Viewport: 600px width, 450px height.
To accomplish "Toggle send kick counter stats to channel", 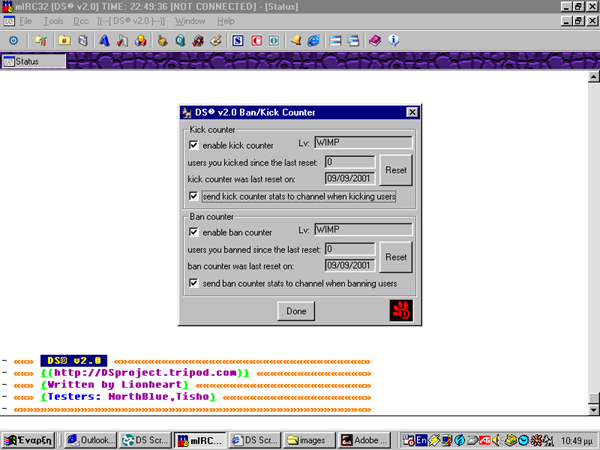I will coord(194,196).
